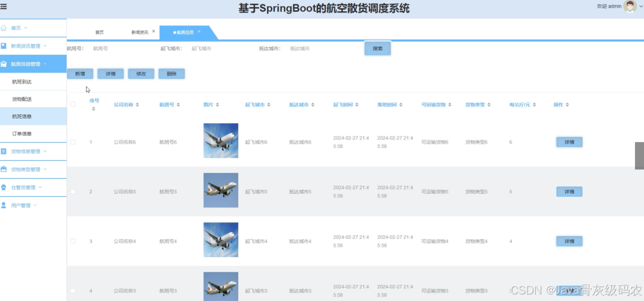This screenshot has width=644, height=301.
Task: Click the 删除 button
Action: [x=172, y=74]
